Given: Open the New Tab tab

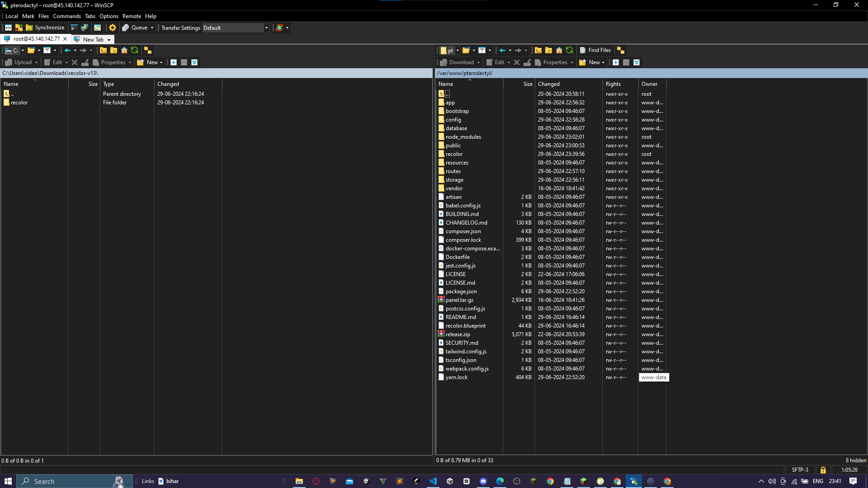Looking at the screenshot, I should tap(93, 39).
